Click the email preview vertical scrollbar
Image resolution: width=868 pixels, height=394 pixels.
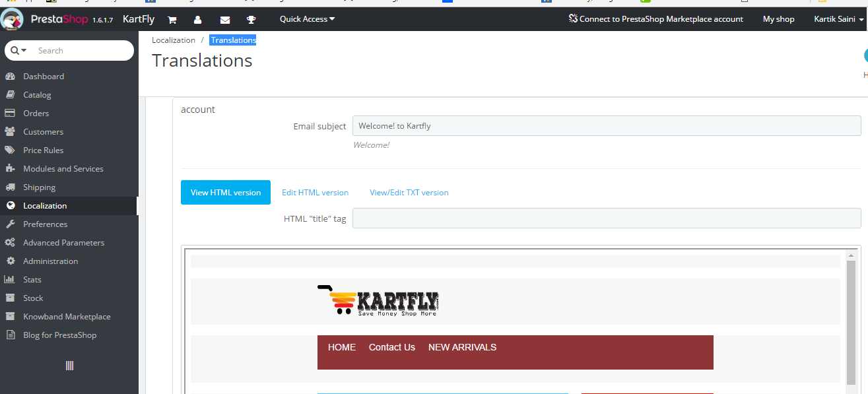[851, 322]
